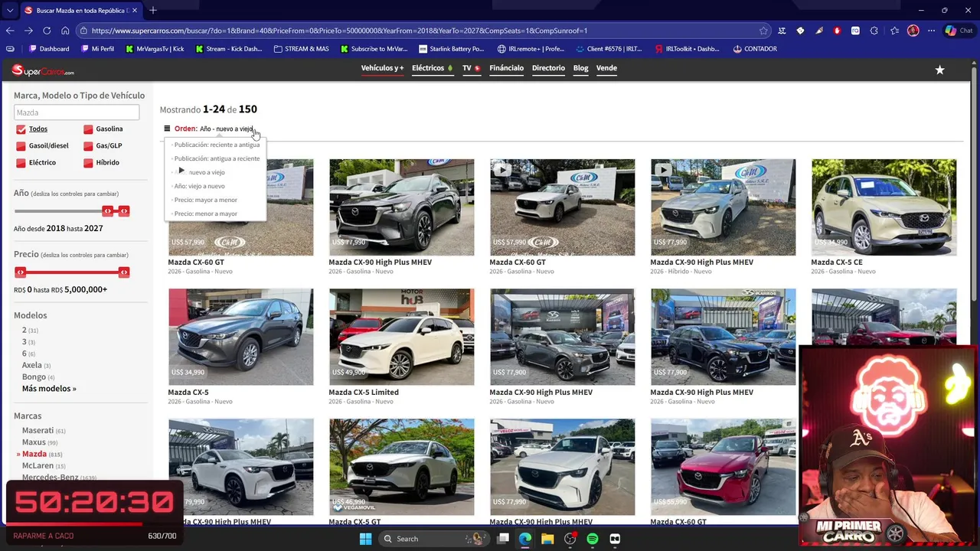This screenshot has height=551, width=980.
Task: Bookmark page with address bar star
Action: coord(763,31)
